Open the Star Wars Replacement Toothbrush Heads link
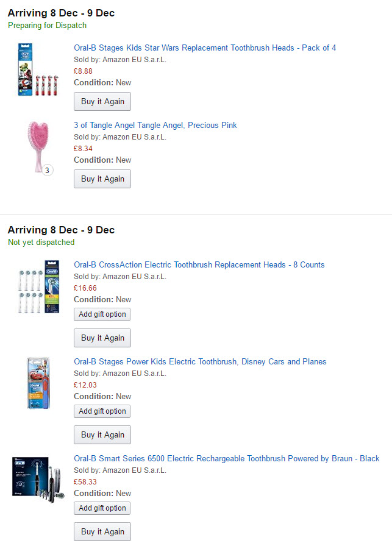392x546 pixels. (x=205, y=48)
